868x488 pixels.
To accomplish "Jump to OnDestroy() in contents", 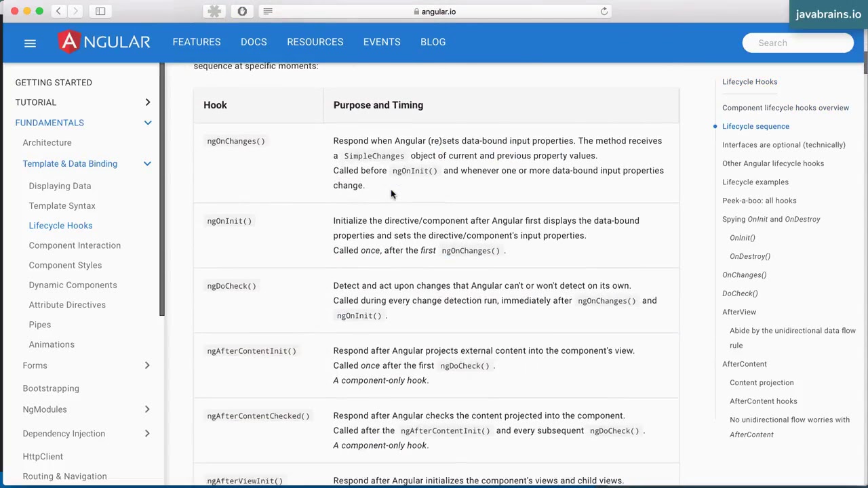I will pyautogui.click(x=750, y=256).
